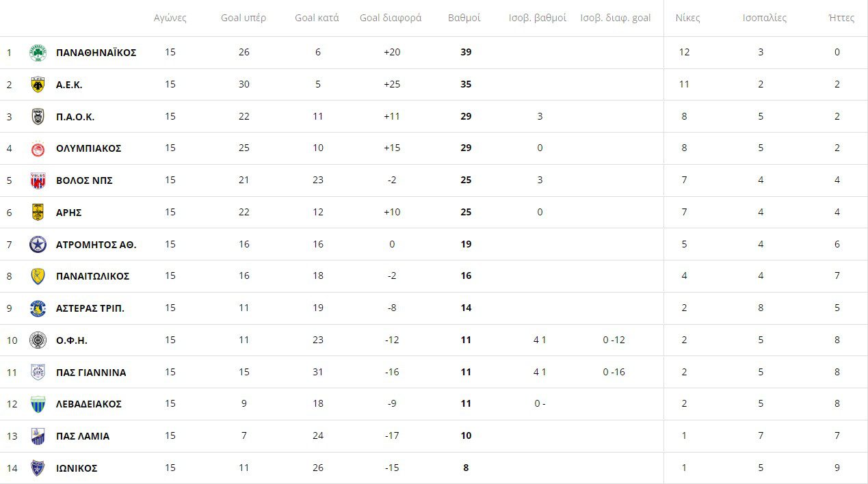
Task: Open the ΛΕΒΑΔΕΙΑΚΟΣ team link
Action: point(89,404)
